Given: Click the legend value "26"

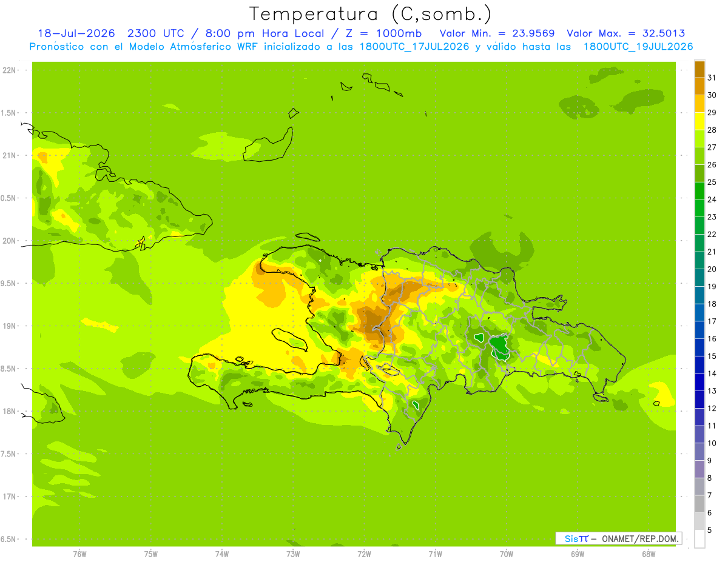Looking at the screenshot, I should click(x=712, y=164).
